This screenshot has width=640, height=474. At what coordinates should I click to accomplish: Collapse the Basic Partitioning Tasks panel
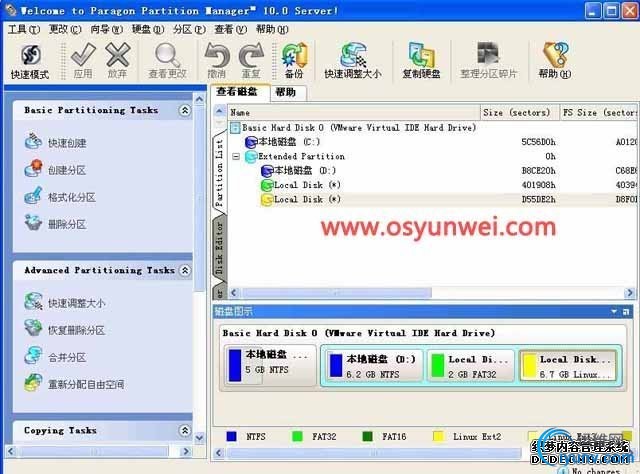185,110
